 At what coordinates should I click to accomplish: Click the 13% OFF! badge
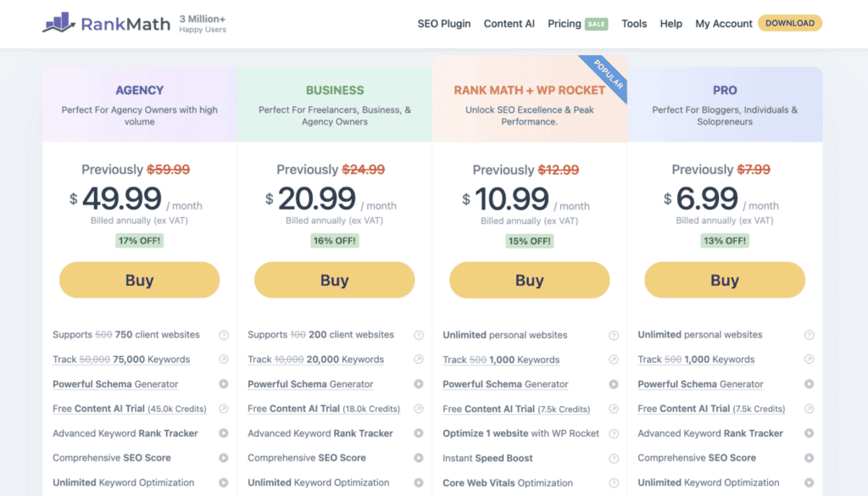click(725, 241)
